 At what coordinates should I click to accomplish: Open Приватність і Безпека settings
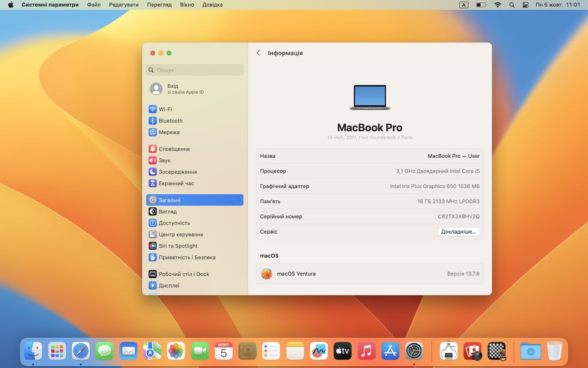tap(195, 257)
